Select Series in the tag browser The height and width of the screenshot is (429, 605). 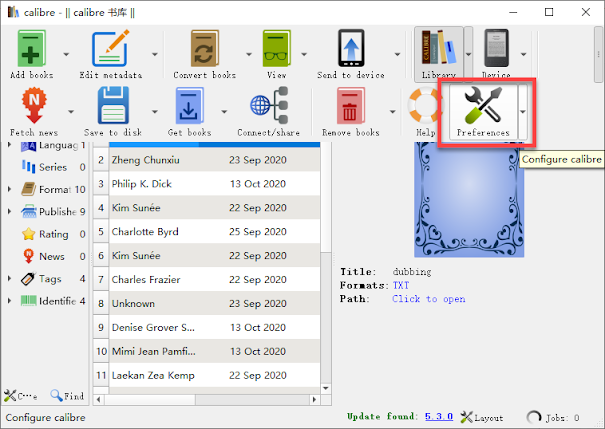[x=53, y=167]
